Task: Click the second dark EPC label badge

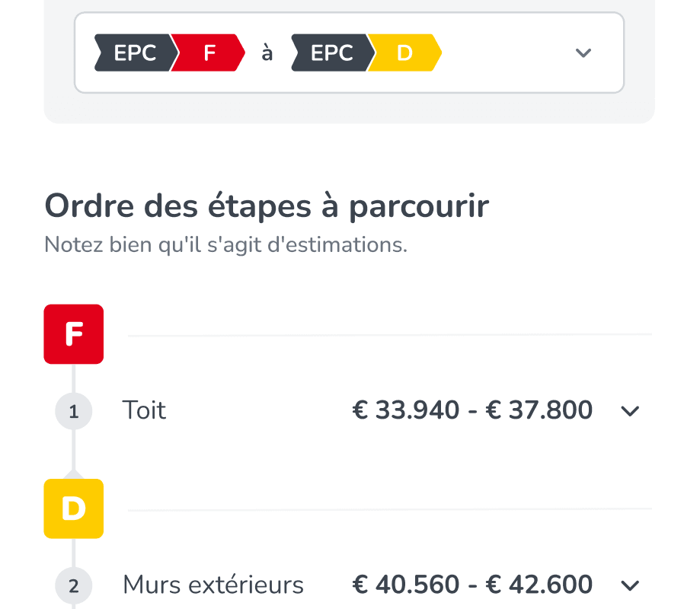Action: click(x=331, y=53)
